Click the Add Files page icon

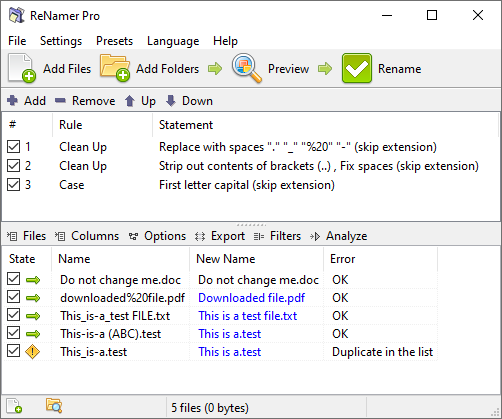(x=22, y=68)
